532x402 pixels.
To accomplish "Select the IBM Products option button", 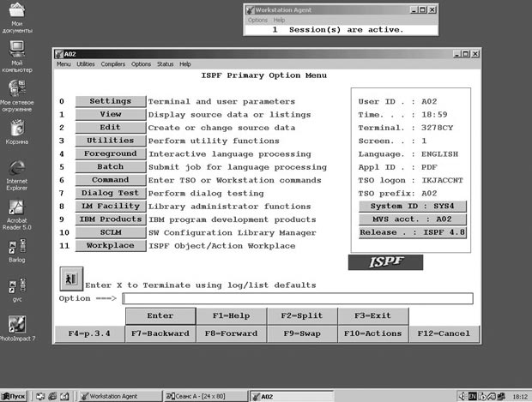I will pyautogui.click(x=111, y=219).
